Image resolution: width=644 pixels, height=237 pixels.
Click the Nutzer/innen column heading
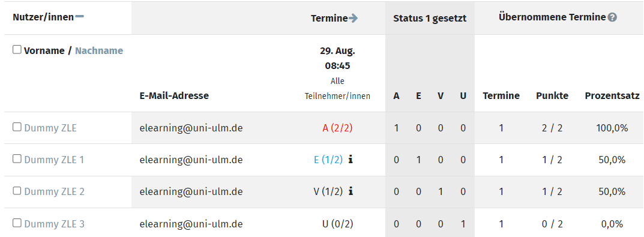pyautogui.click(x=43, y=17)
